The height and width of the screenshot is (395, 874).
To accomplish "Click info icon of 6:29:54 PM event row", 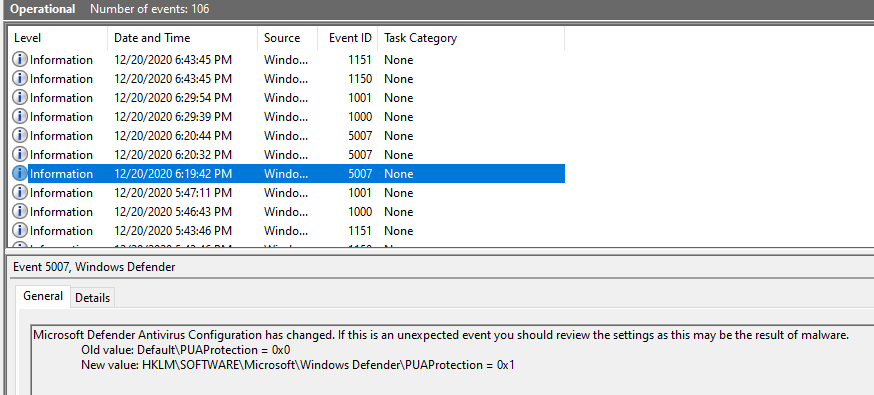I will point(20,97).
